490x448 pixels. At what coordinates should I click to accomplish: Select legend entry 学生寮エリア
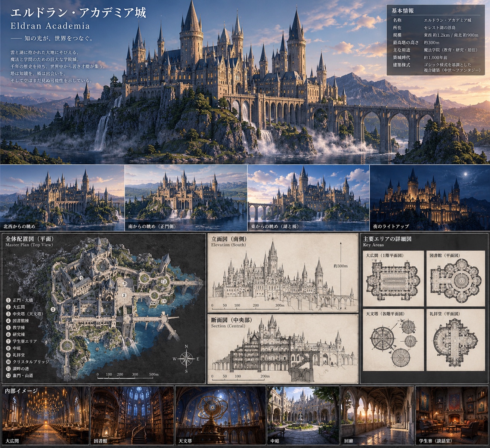[x=21, y=341]
